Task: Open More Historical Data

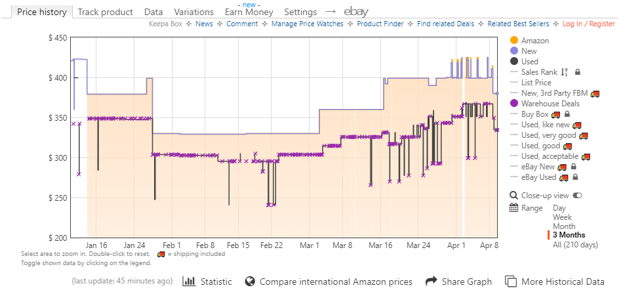Action: pyautogui.click(x=563, y=282)
